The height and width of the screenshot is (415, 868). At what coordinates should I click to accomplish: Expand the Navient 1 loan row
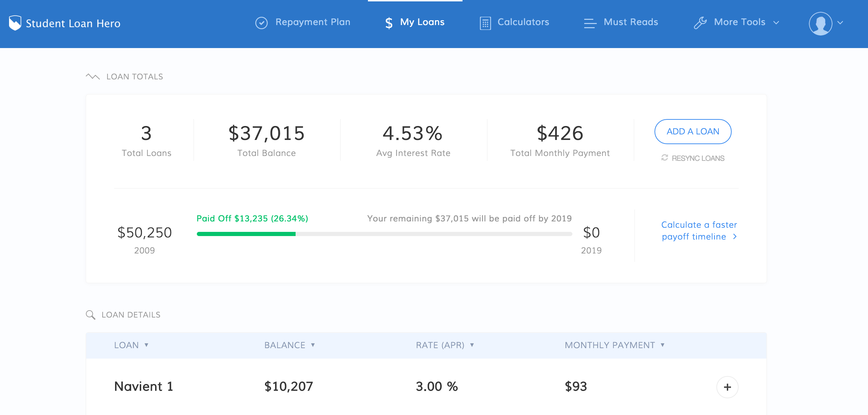coord(728,386)
